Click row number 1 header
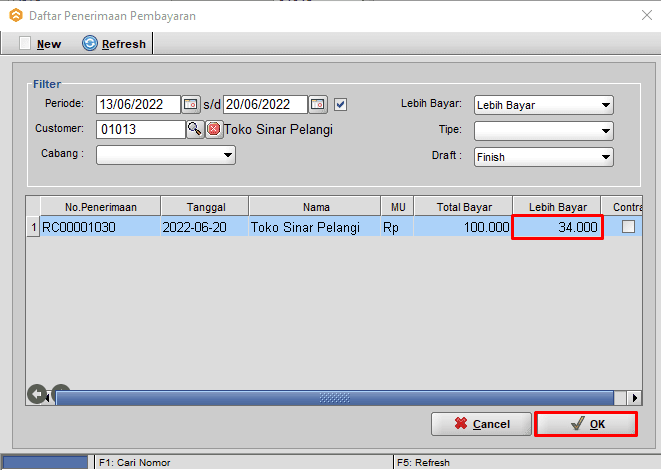Viewport: 661px width, 470px height. [x=33, y=228]
